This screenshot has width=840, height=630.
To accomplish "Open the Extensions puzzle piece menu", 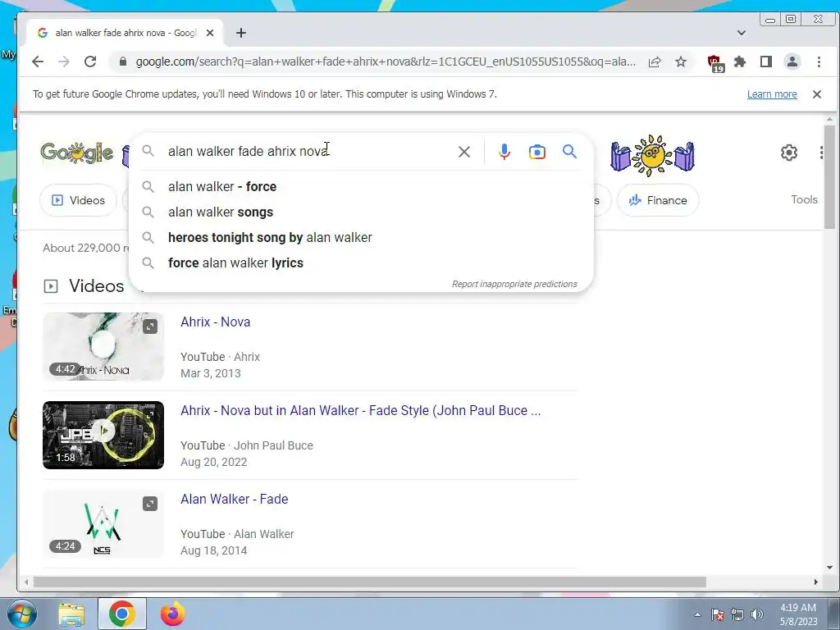I will [740, 62].
